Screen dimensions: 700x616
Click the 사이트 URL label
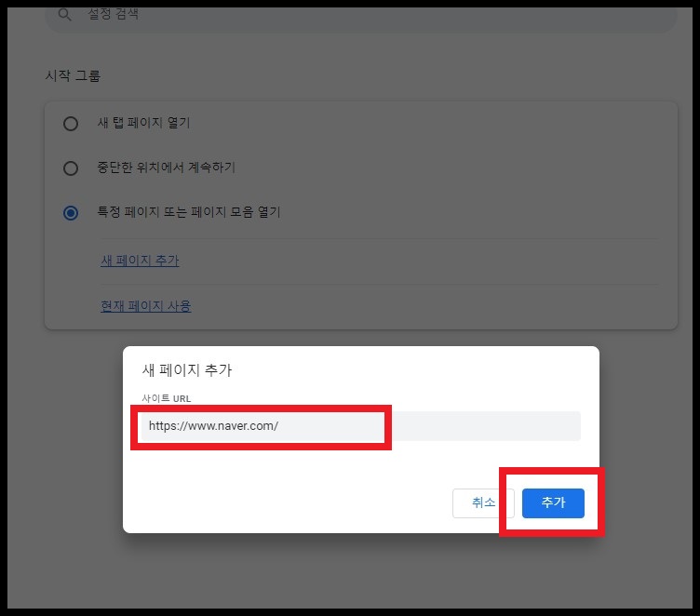point(166,398)
